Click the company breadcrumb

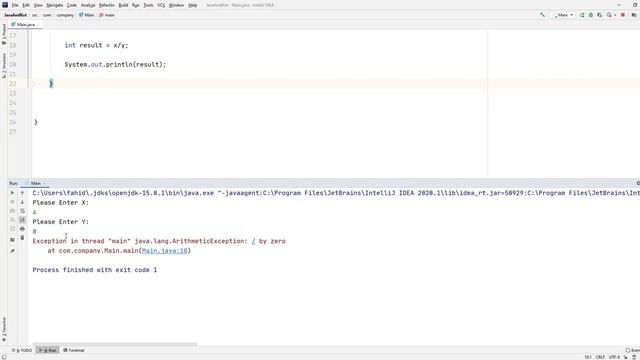(65, 15)
